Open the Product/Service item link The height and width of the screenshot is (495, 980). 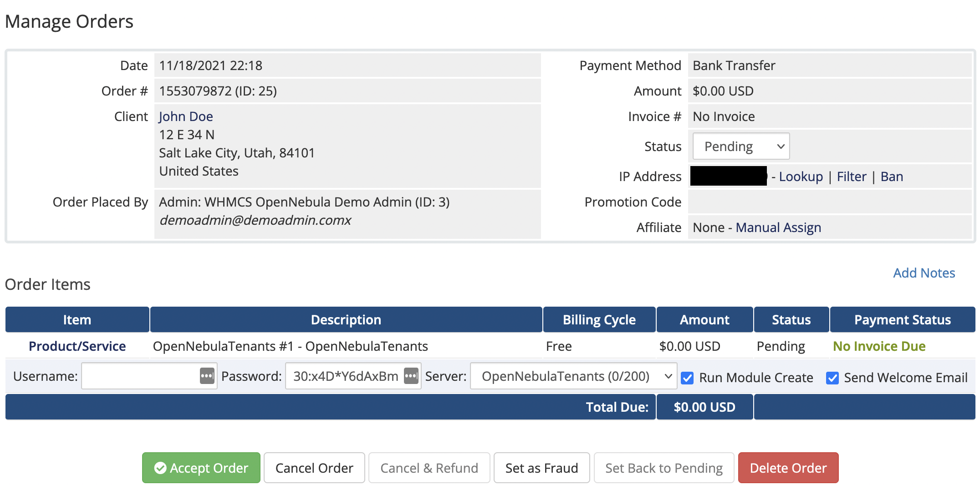pyautogui.click(x=77, y=346)
